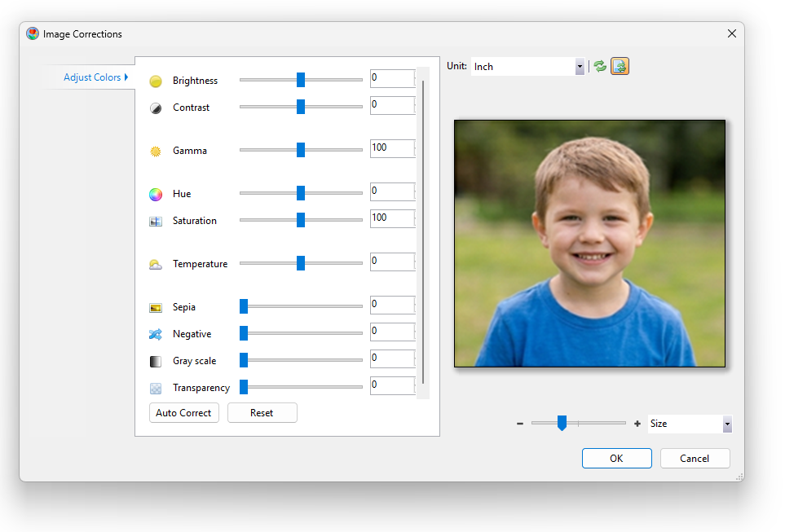Click the highlighted image preview refresh icon
The width and height of the screenshot is (785, 532).
click(620, 66)
